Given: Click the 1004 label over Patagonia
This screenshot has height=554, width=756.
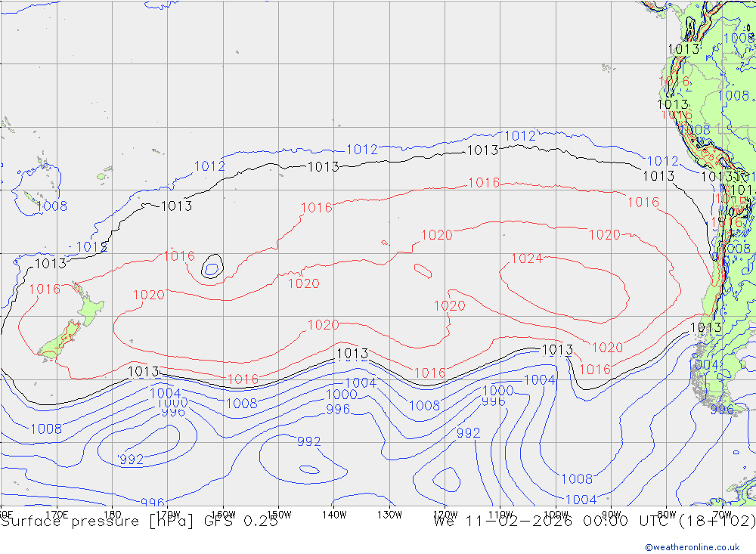Looking at the screenshot, I should click(703, 365).
